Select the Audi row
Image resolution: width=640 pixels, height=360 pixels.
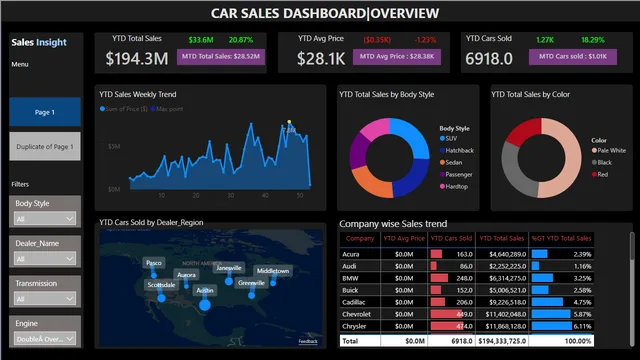tap(467, 266)
